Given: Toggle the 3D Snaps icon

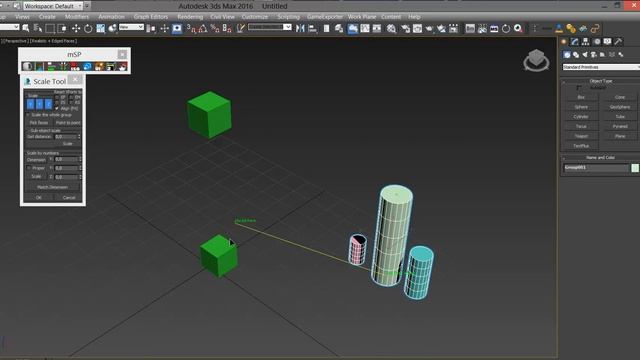Looking at the screenshot, I should [191, 29].
